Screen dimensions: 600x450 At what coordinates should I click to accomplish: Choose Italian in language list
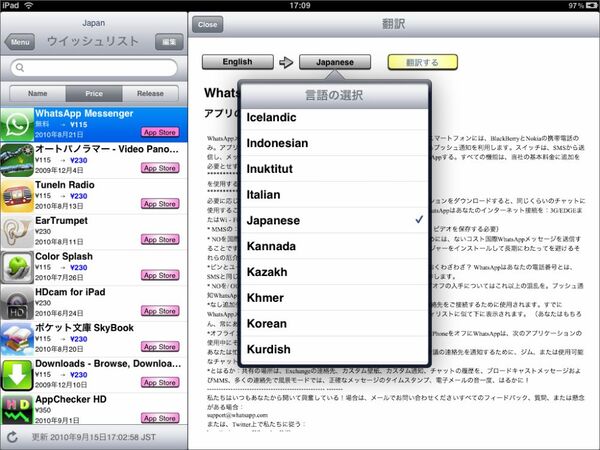pyautogui.click(x=334, y=195)
